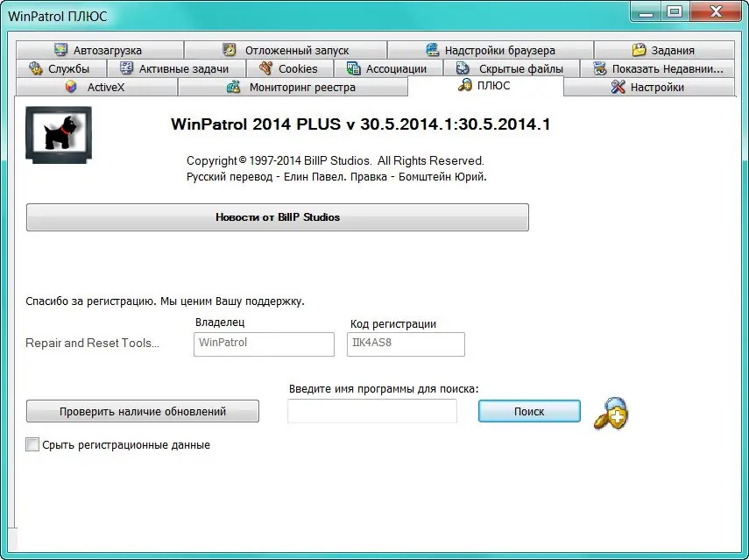This screenshot has height=560, width=749.
Task: Click the Cookies tab icon
Action: (265, 68)
